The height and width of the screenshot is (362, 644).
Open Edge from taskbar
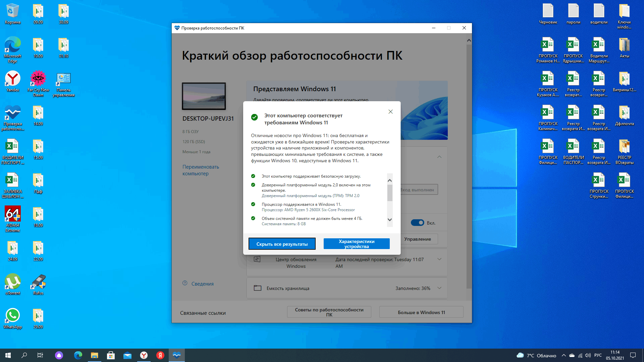click(78, 355)
